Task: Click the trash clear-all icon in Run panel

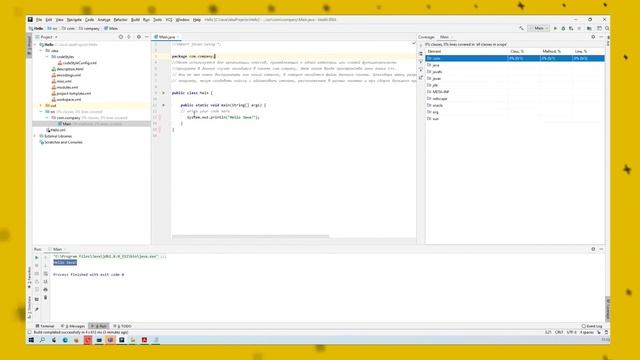Action: tap(45, 298)
